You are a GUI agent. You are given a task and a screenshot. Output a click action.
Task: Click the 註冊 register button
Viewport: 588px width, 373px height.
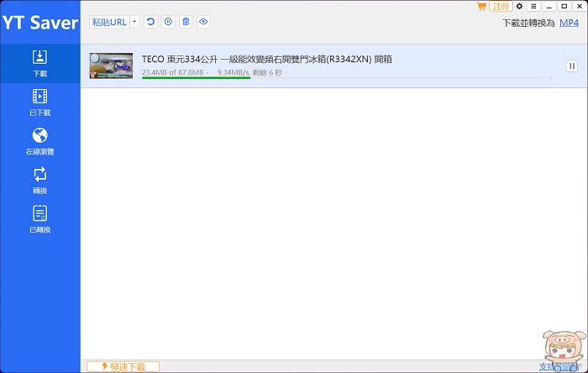click(501, 7)
